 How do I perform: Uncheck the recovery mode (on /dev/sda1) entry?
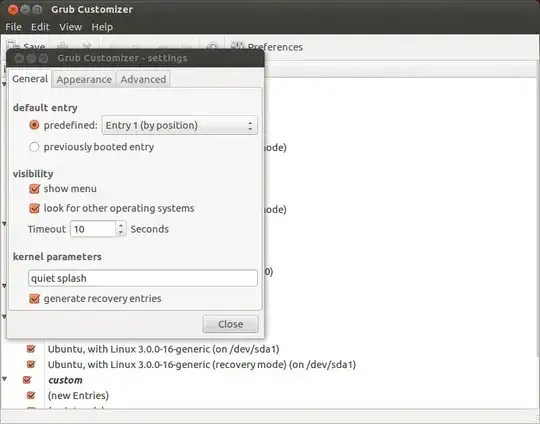click(31, 364)
